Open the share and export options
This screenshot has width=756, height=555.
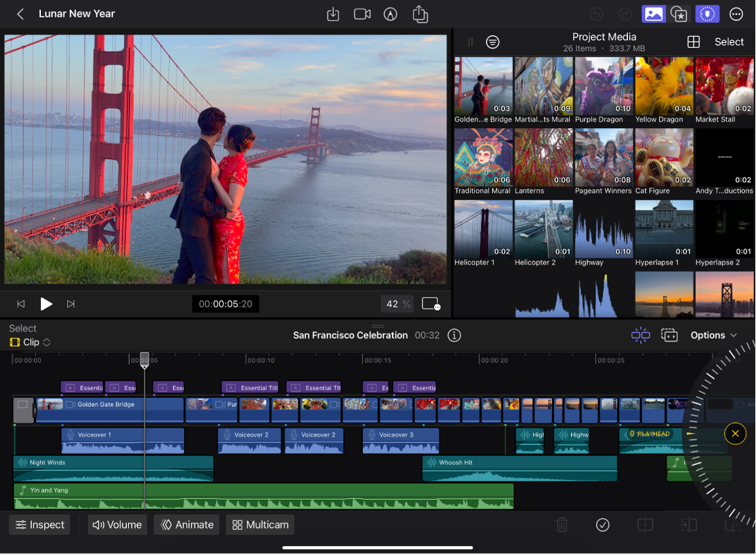click(x=420, y=14)
